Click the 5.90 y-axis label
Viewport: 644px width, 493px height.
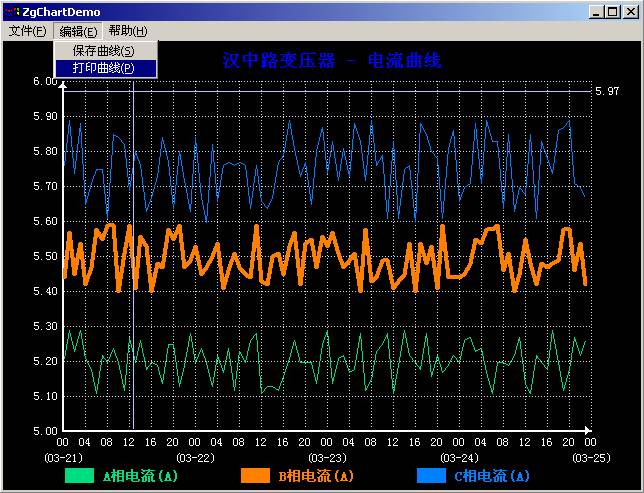pos(45,116)
